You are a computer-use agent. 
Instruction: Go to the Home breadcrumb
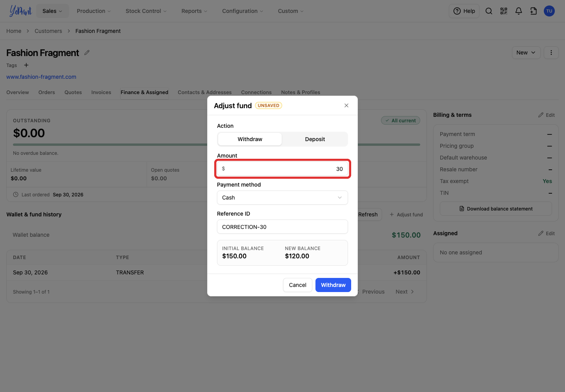[x=14, y=31]
